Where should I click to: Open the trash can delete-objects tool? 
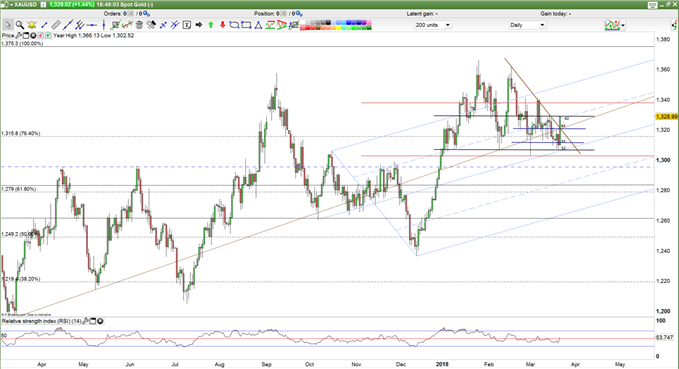tap(139, 25)
